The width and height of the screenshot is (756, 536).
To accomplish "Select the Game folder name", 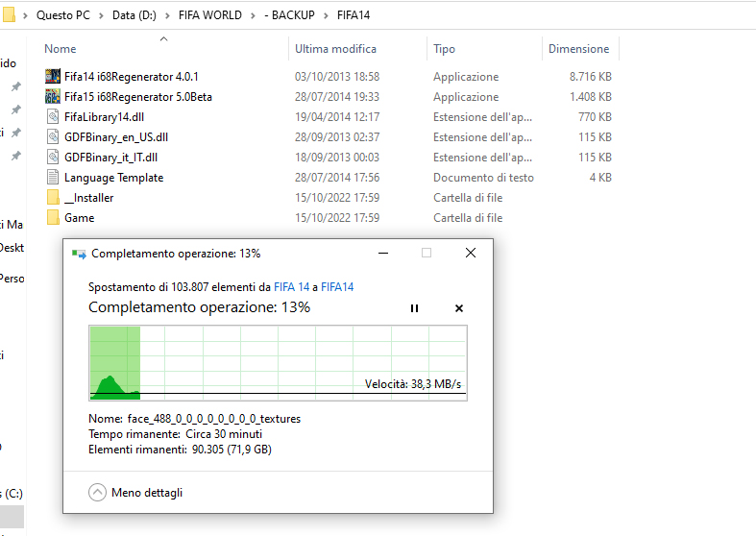I will [x=79, y=218].
